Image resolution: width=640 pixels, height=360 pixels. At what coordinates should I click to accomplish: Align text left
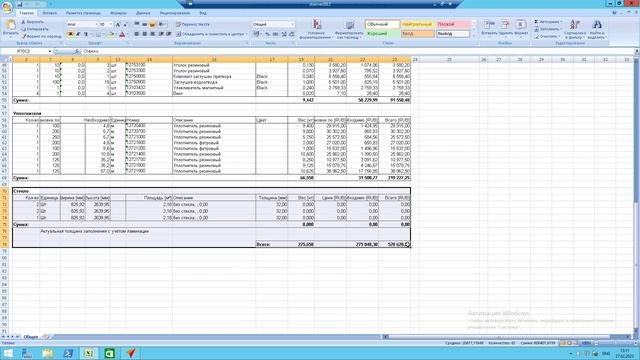pos(137,34)
